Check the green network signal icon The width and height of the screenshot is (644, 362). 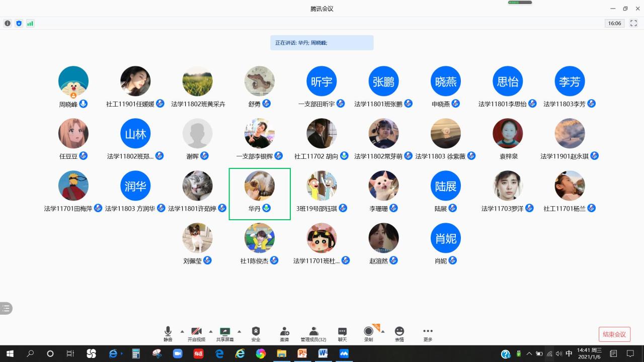pos(30,23)
